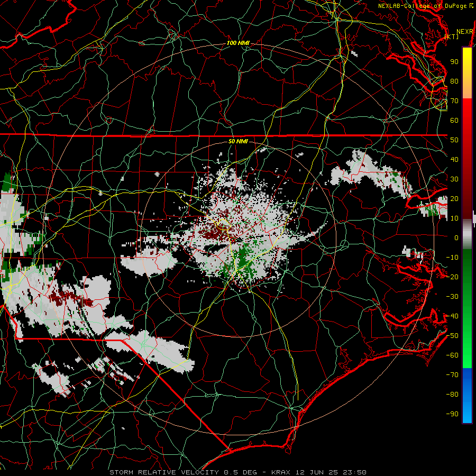Click the positive 20 value on velocity scale
The width and height of the screenshot is (476, 476).
click(454, 198)
